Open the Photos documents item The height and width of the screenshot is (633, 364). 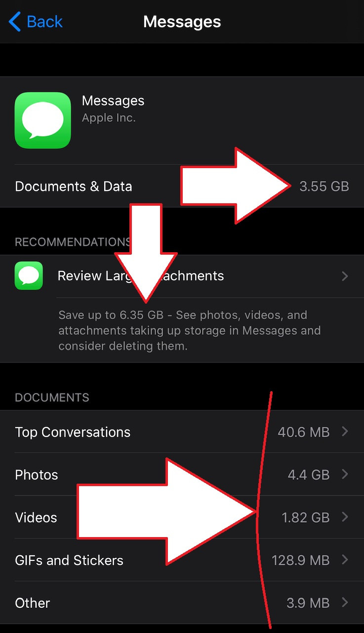click(182, 475)
